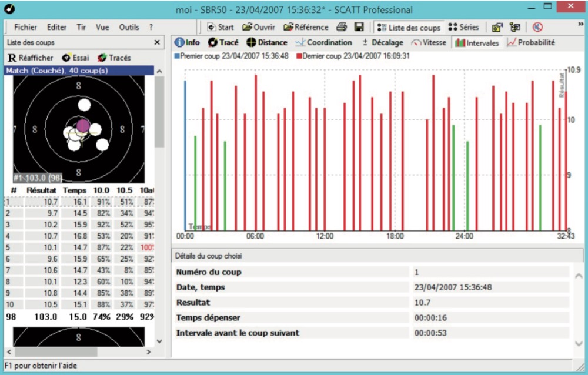Select the Match (Couché), 40 coup(s) header

[79, 71]
